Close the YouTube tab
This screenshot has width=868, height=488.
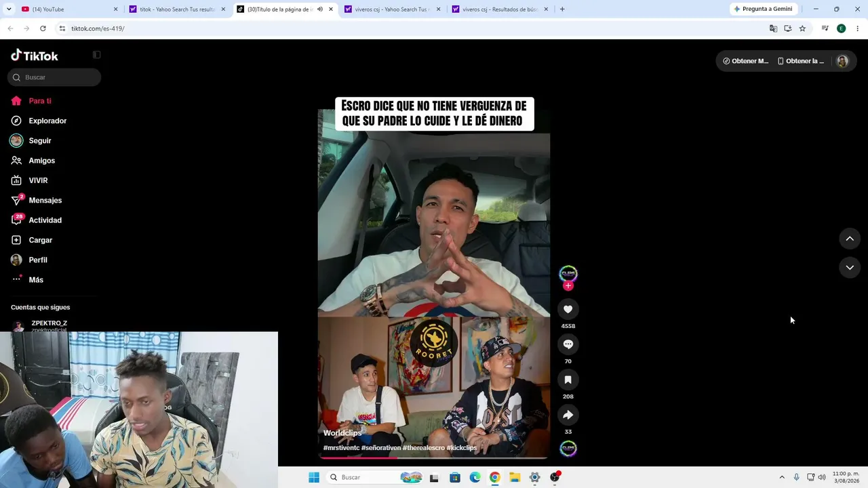115,9
